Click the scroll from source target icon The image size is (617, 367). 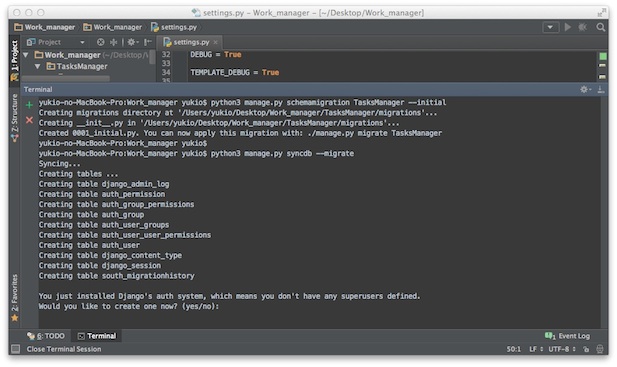(101, 42)
